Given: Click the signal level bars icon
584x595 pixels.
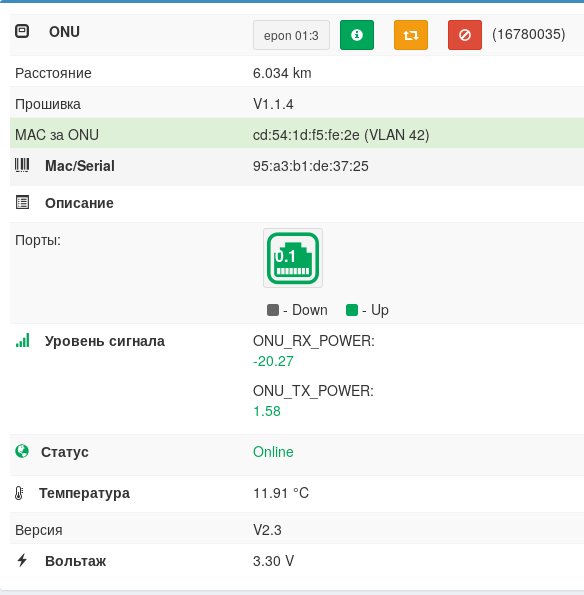Looking at the screenshot, I should 22,340.
